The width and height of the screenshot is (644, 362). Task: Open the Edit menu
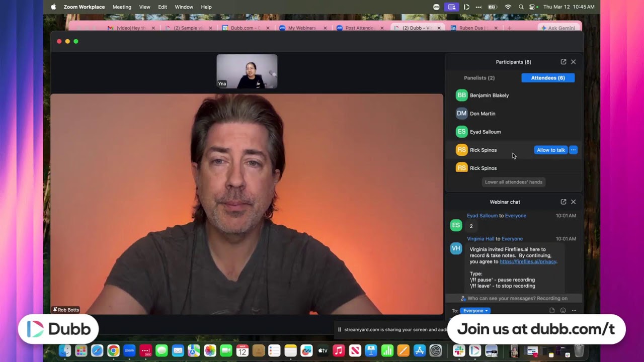coord(163,7)
